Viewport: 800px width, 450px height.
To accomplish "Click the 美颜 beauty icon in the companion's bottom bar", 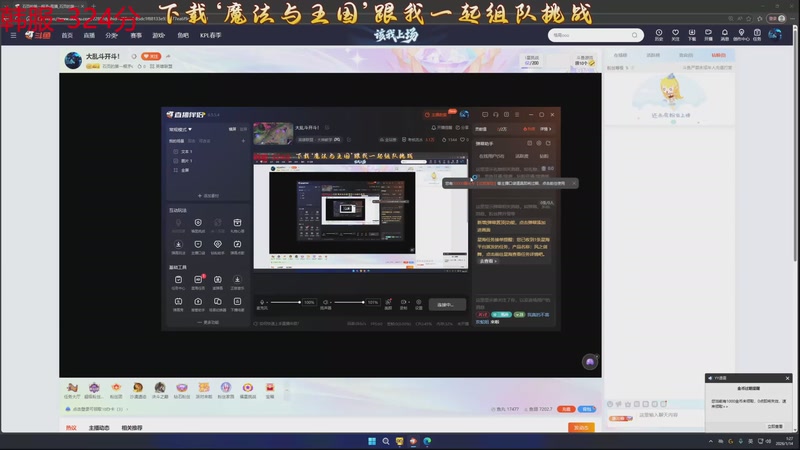I will pyautogui.click(x=388, y=304).
